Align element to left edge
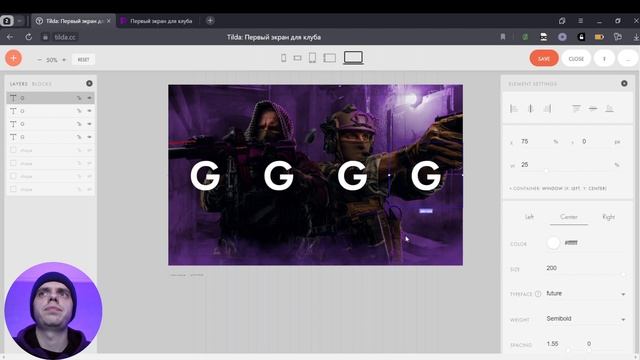This screenshot has height=360, width=640. pos(514,109)
